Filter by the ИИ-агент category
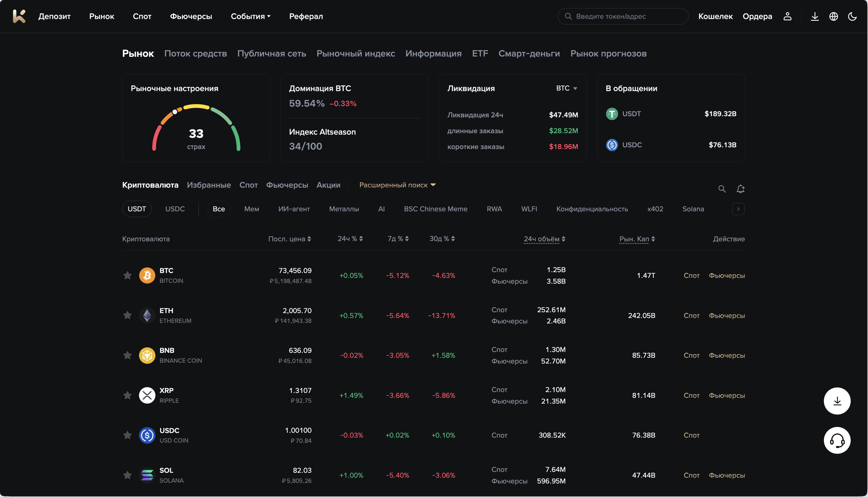868x497 pixels. click(x=294, y=209)
